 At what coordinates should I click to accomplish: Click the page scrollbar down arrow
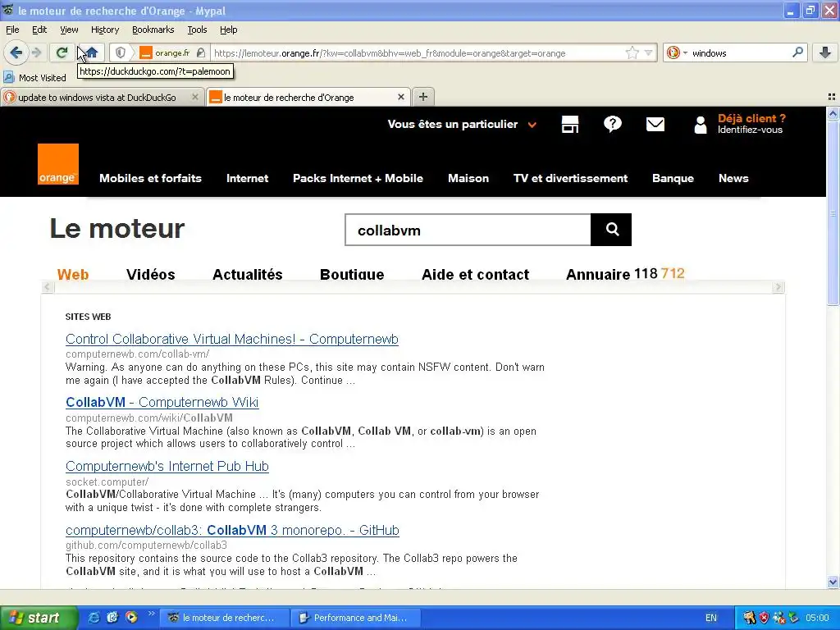(x=833, y=582)
